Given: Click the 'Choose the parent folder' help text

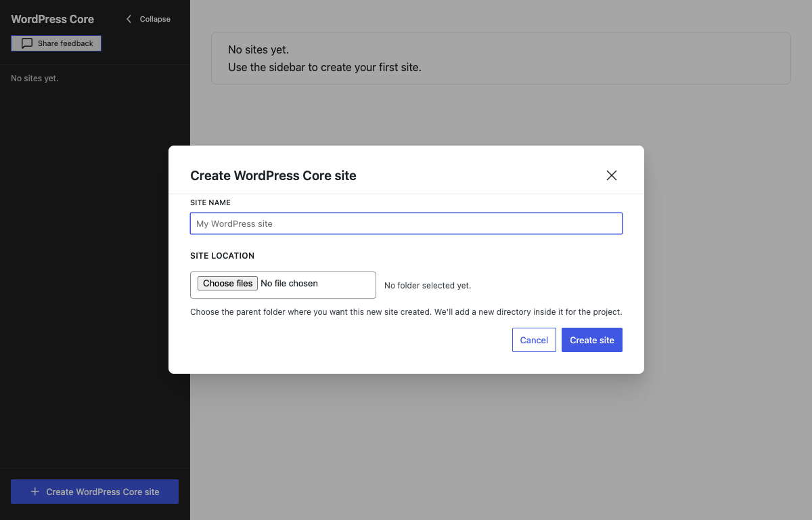Looking at the screenshot, I should point(406,312).
